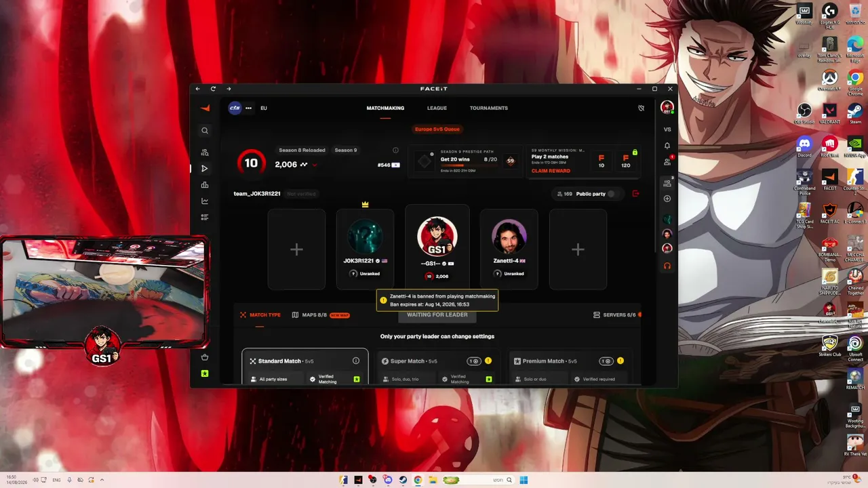Open the CS game logo button

(x=235, y=108)
